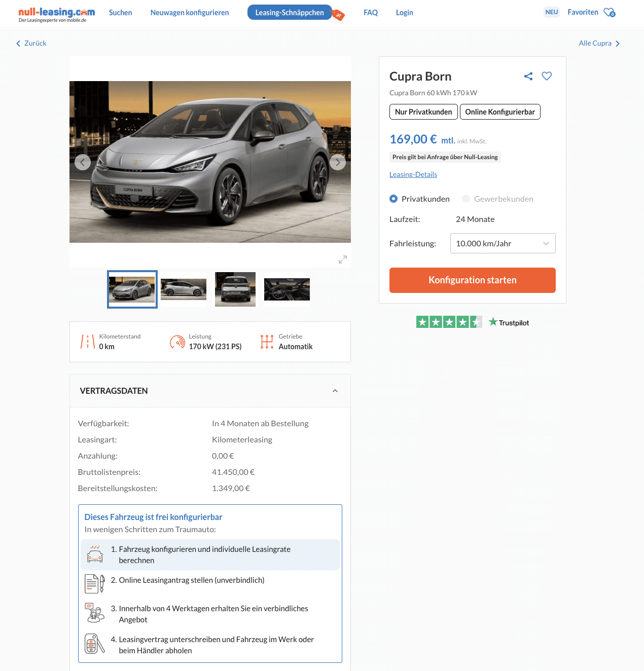Add Cupra Born to favorites via heart icon
The height and width of the screenshot is (671, 644).
pos(547,76)
